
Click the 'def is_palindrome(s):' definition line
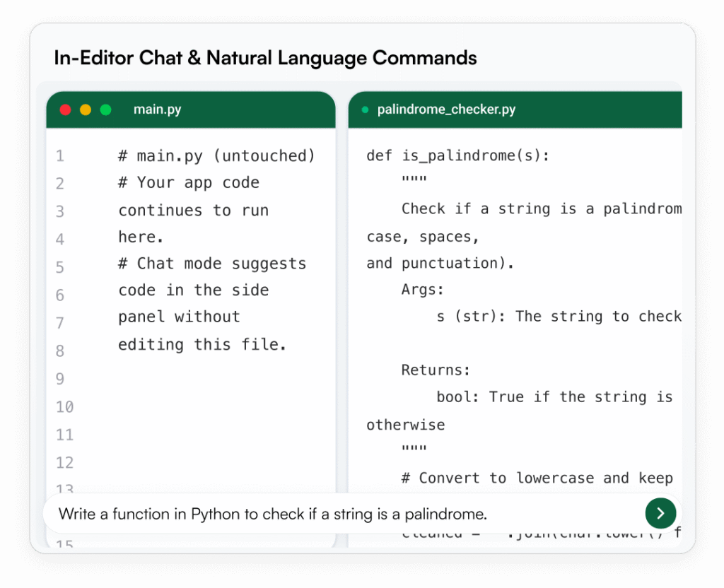point(457,155)
